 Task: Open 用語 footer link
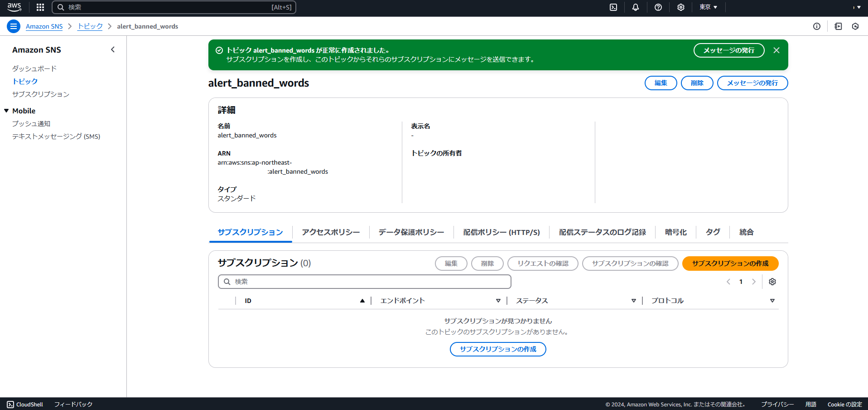point(811,404)
